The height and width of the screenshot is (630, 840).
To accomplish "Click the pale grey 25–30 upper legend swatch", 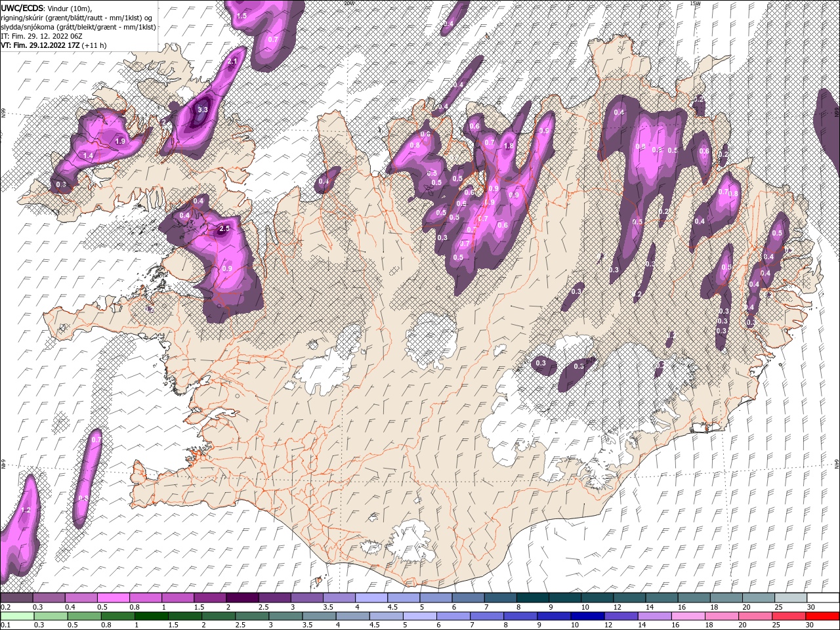I will pyautogui.click(x=790, y=598).
